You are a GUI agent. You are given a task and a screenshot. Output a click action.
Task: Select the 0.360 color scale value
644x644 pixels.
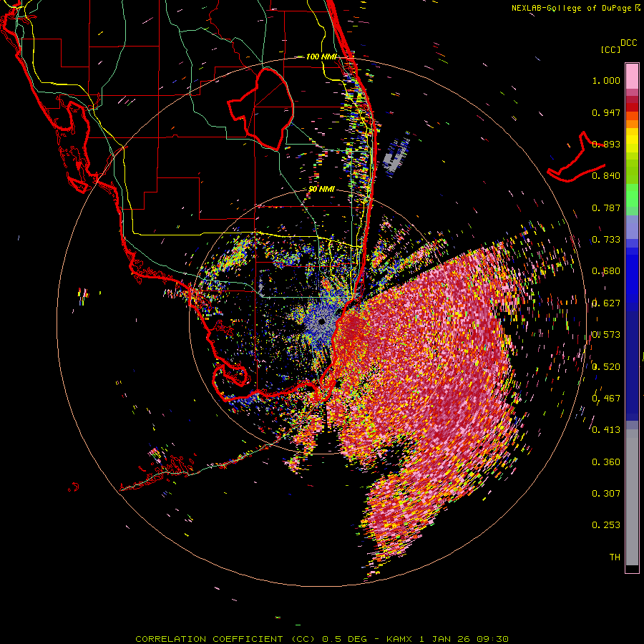[x=606, y=462]
